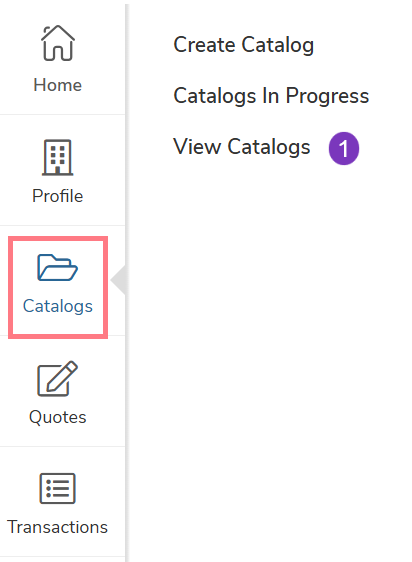Open the Profile building icon
This screenshot has width=412, height=562.
pyautogui.click(x=58, y=157)
